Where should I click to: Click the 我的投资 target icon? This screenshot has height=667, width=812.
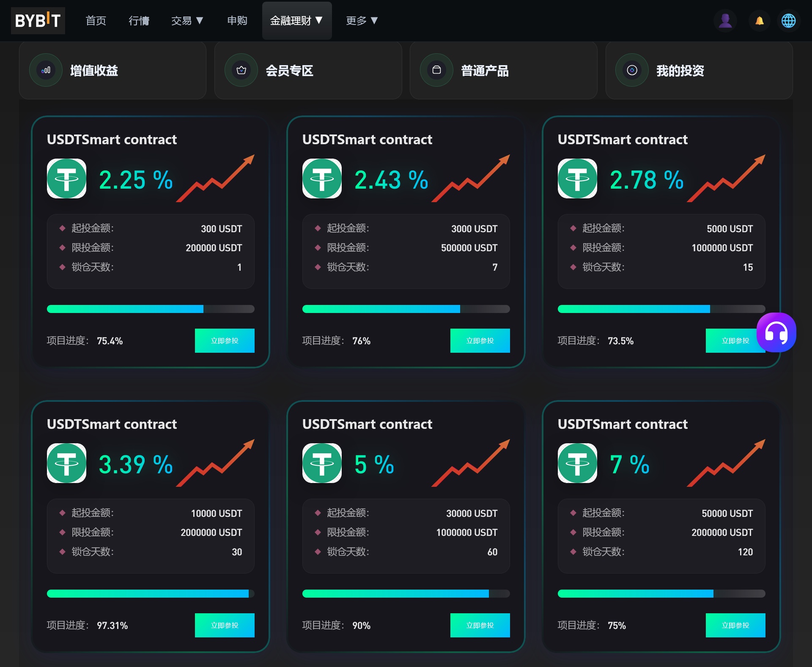click(x=632, y=70)
